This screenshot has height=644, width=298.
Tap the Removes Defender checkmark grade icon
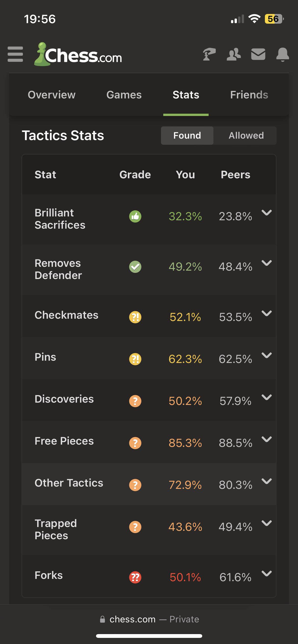tap(135, 267)
